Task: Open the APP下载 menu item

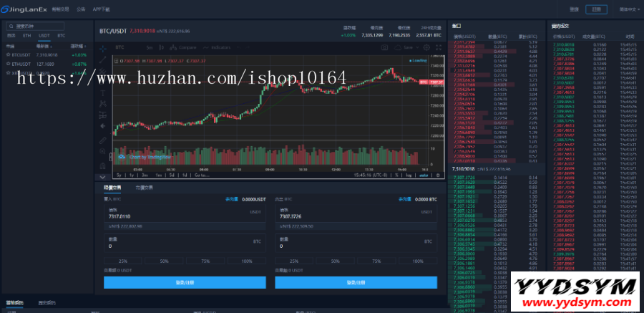Action: pyautogui.click(x=102, y=9)
